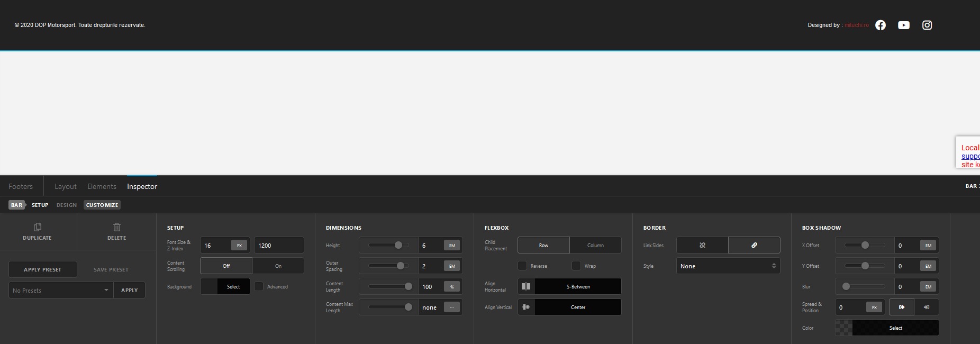This screenshot has height=344, width=980.
Task: Click the box shadow Color Select button
Action: coord(895,328)
